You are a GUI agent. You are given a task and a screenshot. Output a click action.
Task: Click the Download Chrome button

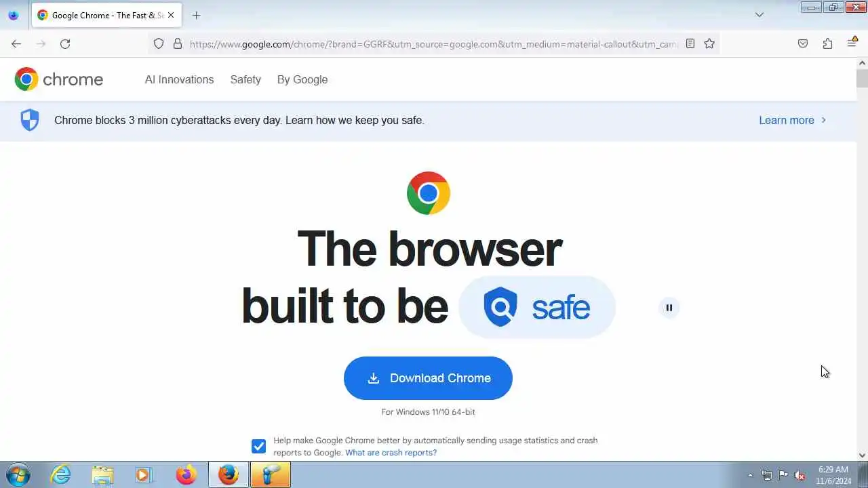point(428,378)
